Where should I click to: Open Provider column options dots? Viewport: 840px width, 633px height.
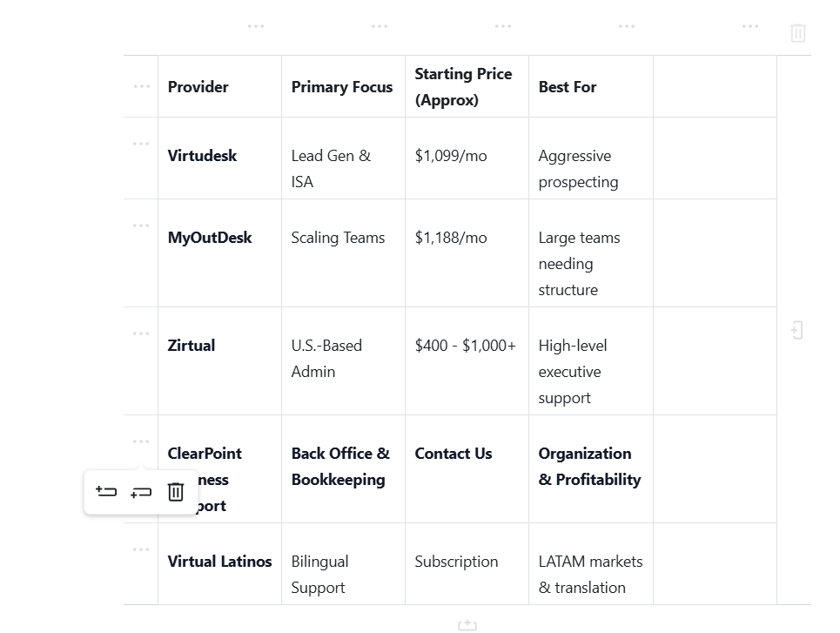click(x=256, y=26)
